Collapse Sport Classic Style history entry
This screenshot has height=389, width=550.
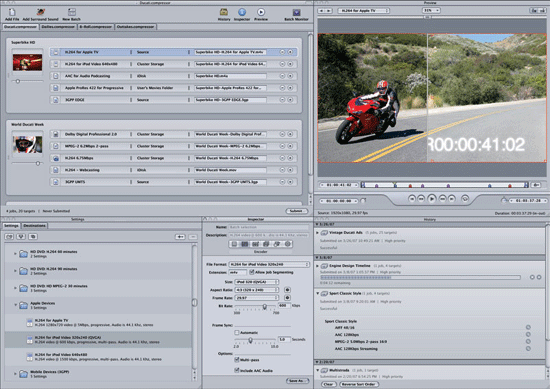(318, 293)
